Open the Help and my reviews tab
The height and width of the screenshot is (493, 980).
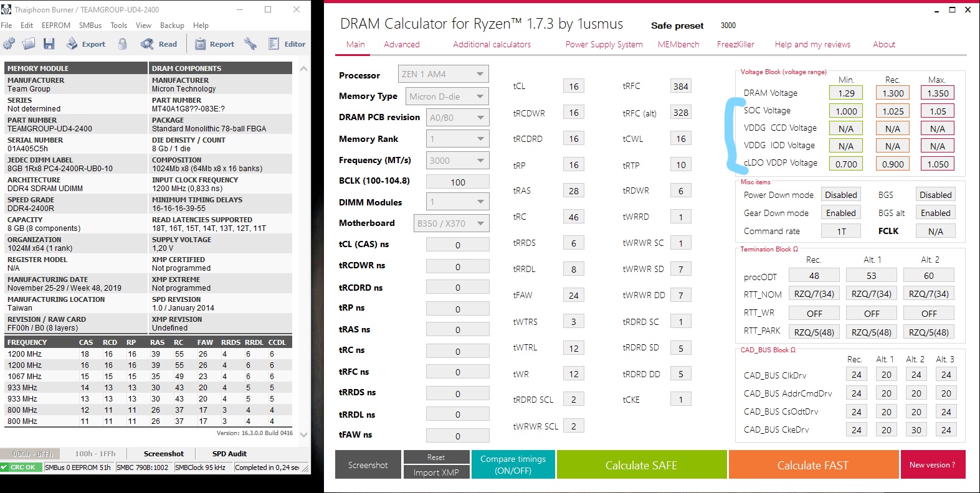tap(812, 44)
